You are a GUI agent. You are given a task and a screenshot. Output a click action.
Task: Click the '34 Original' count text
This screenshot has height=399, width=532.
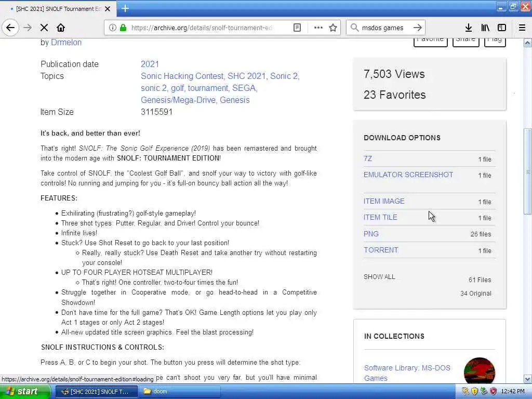pyautogui.click(x=476, y=294)
